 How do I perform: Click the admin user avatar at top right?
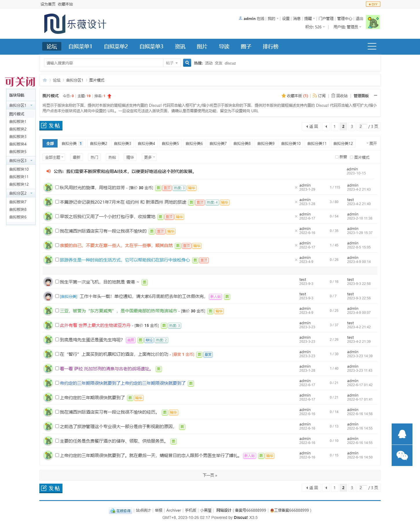(x=373, y=22)
